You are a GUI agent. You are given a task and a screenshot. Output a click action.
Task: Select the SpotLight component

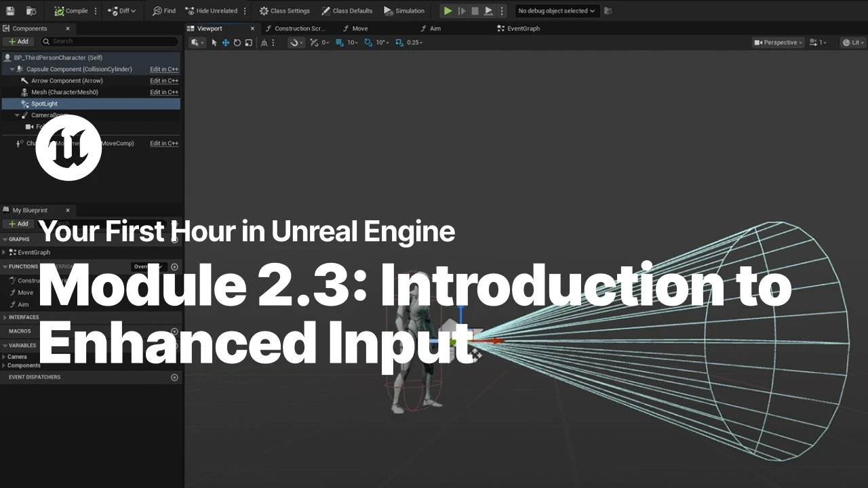coord(91,104)
